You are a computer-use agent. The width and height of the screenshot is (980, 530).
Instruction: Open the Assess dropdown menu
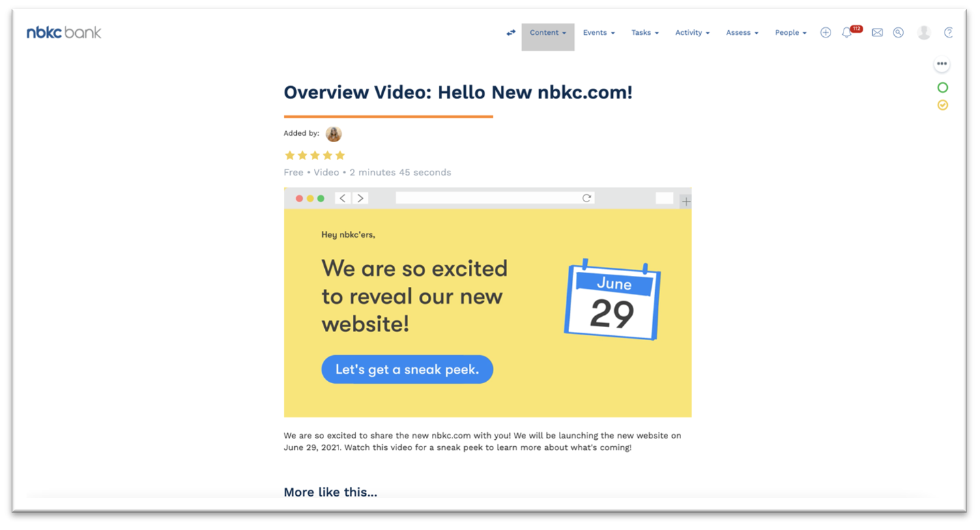tap(742, 32)
